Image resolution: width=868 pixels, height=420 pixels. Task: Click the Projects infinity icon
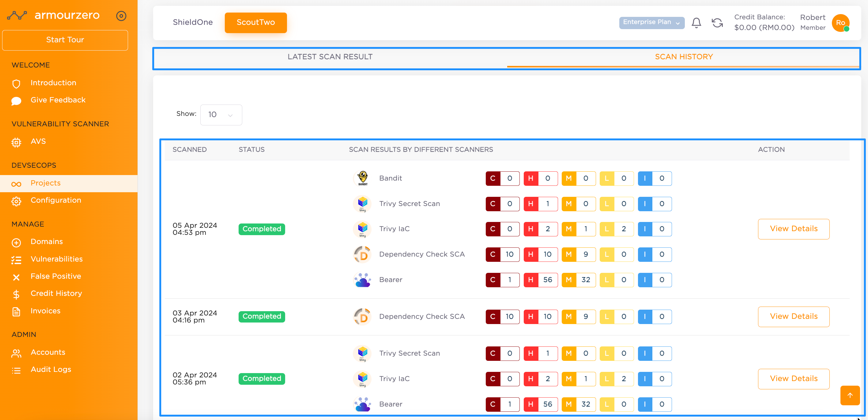[x=16, y=184]
